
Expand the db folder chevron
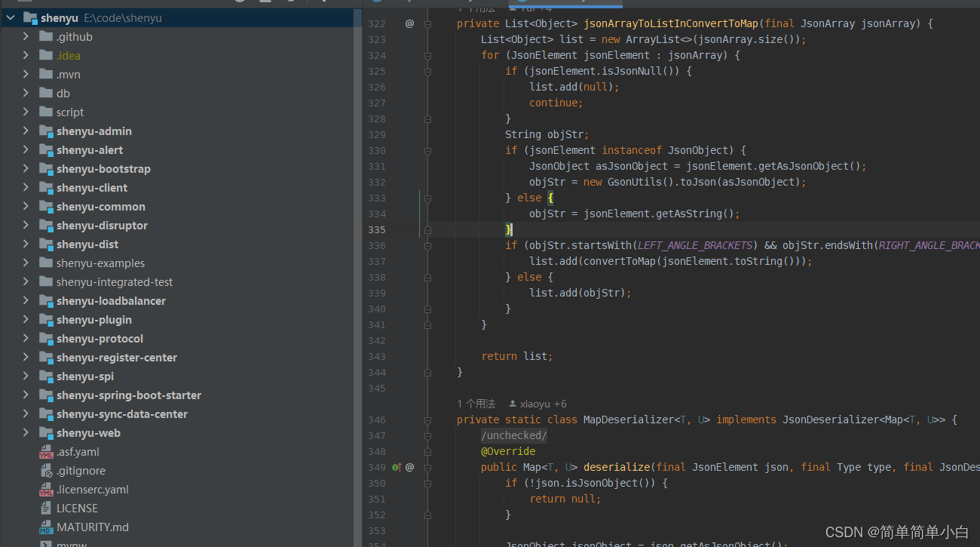click(x=26, y=93)
